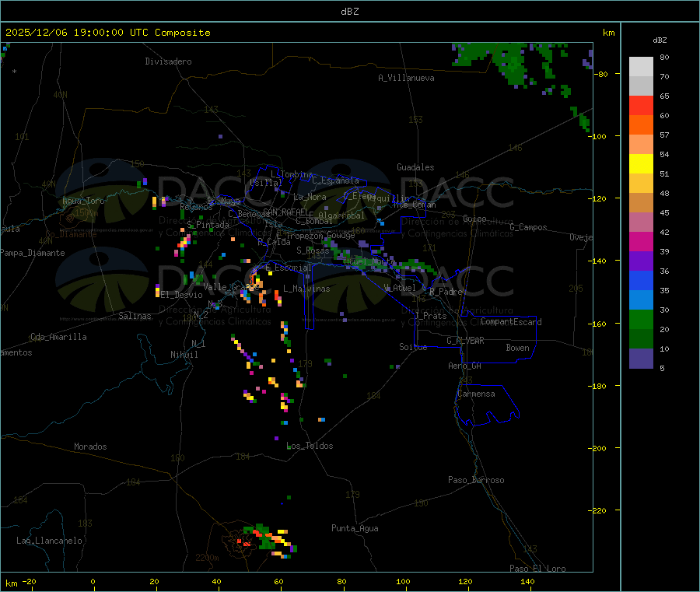Select the gold 48–51 dBZ legend swatch
This screenshot has height=592, width=700.
pos(641,184)
